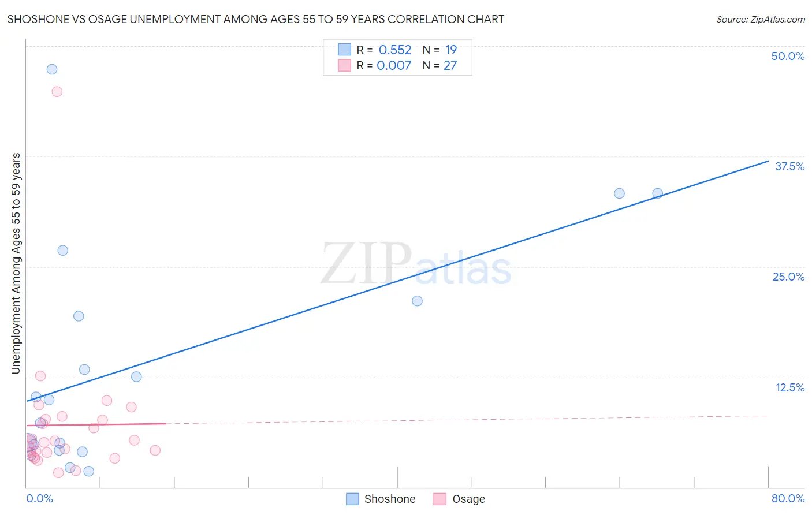Image resolution: width=812 pixels, height=515 pixels.
Task: Click the blue Shoshone regression line
Action: pos(397,281)
